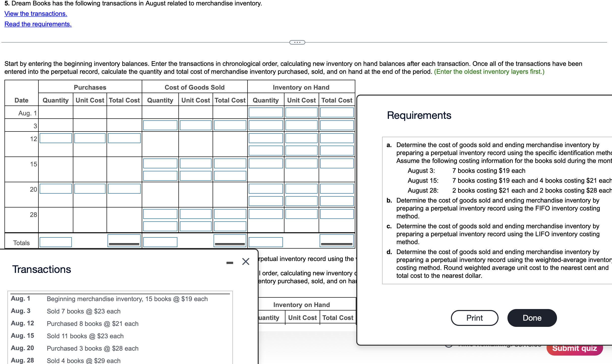
Task: Open the View the transactions link
Action: pos(35,14)
